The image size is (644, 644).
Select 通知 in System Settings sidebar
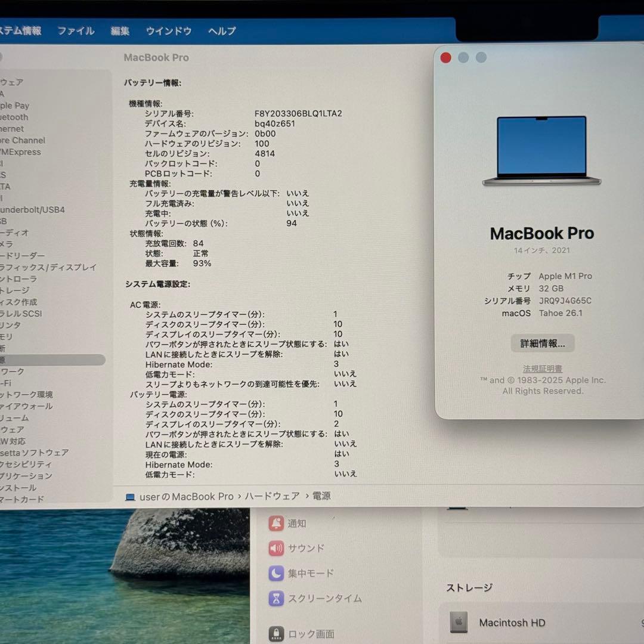point(296,524)
